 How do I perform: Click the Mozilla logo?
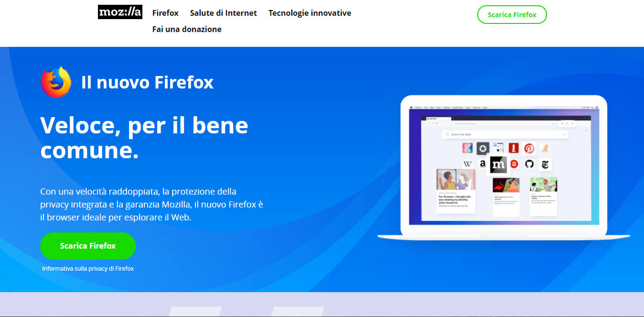pyautogui.click(x=120, y=12)
